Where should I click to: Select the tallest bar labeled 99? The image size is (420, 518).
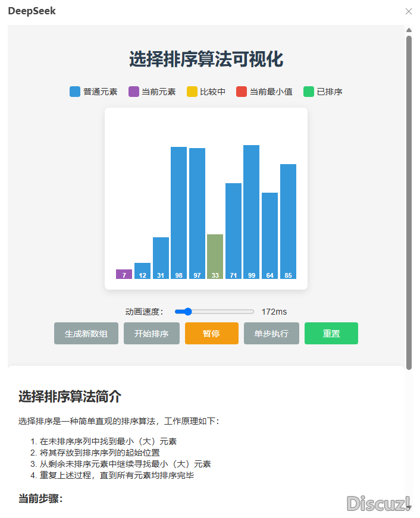252,212
